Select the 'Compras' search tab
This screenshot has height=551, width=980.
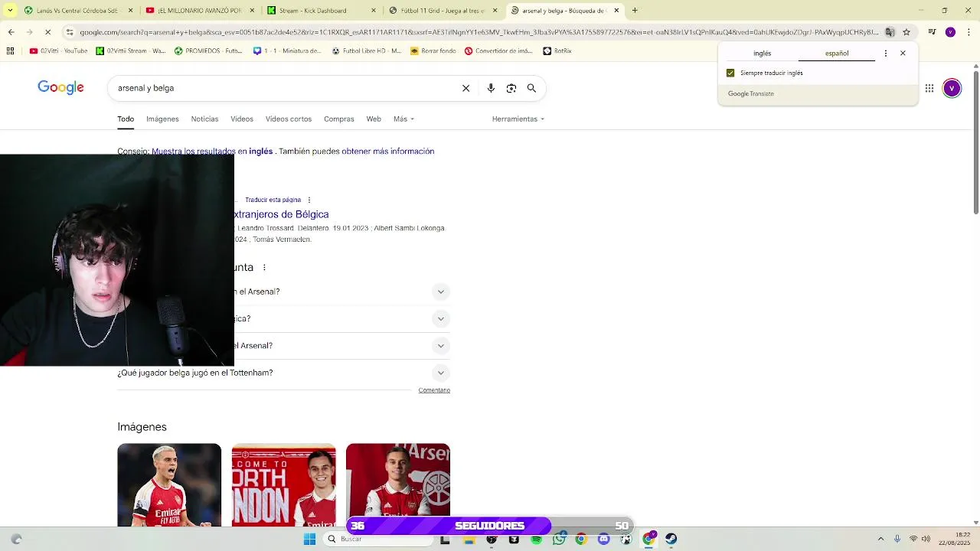click(x=338, y=119)
